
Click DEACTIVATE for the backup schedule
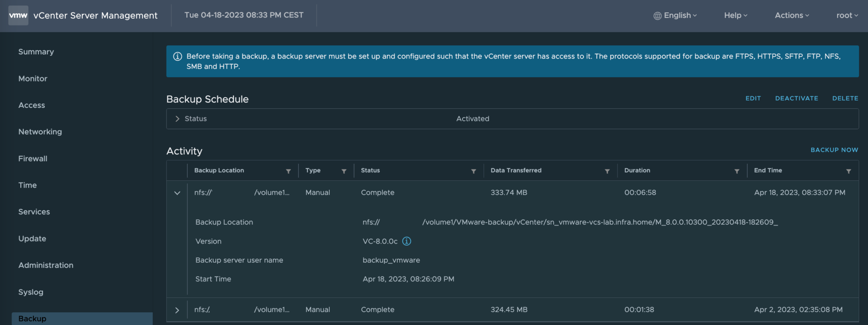pyautogui.click(x=796, y=98)
